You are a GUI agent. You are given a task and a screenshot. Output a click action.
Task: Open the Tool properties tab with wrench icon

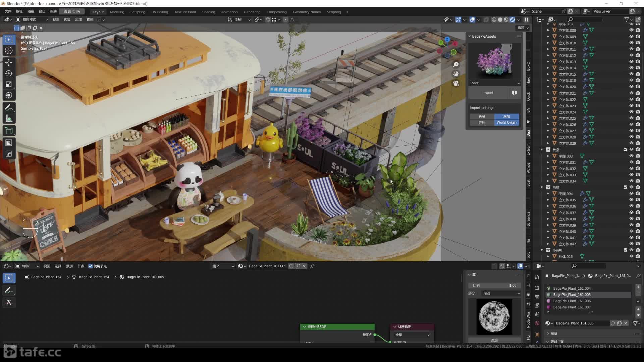coord(537,277)
